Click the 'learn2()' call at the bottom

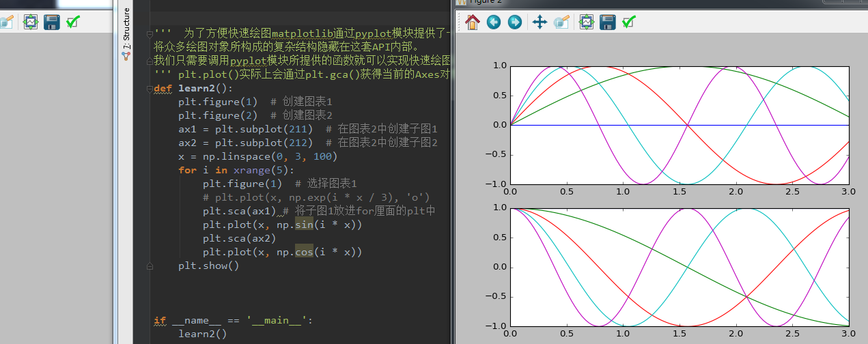pyautogui.click(x=202, y=334)
